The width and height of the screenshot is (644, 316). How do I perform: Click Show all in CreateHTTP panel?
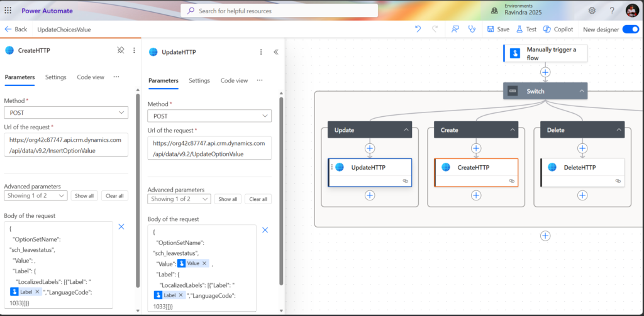pos(84,196)
